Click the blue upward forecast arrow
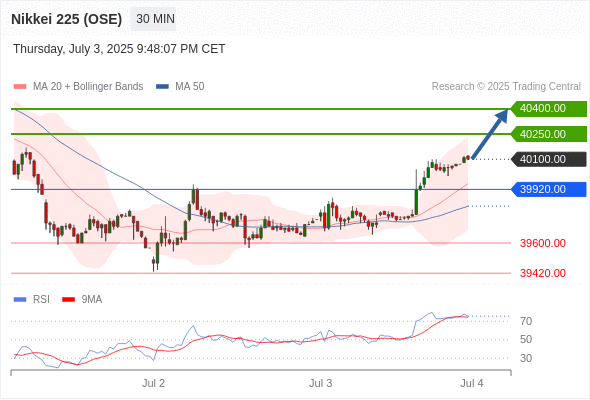The width and height of the screenshot is (590, 400). [489, 134]
